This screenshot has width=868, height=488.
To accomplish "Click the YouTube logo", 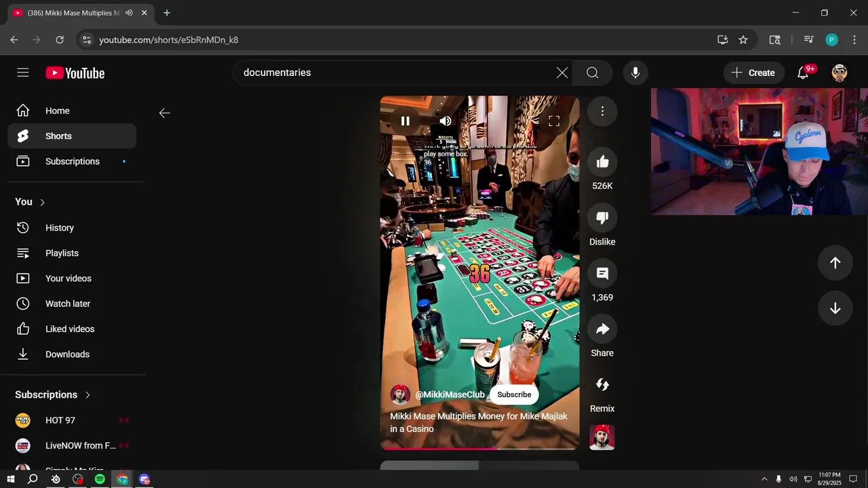I will point(75,73).
